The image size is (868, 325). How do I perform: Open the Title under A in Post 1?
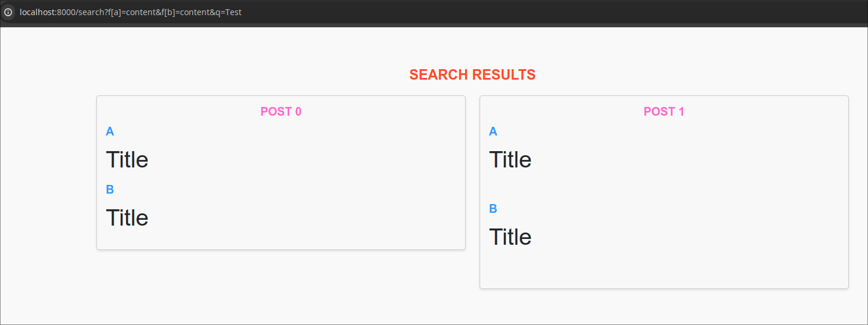pos(510,159)
